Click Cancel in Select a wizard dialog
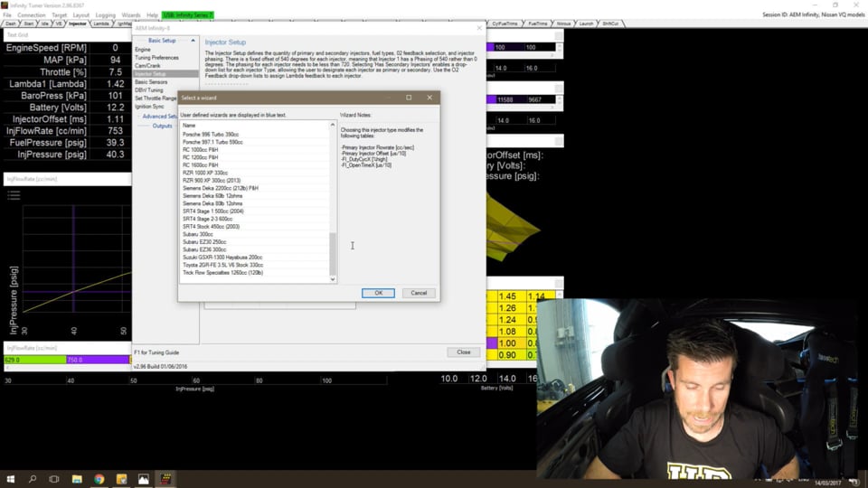 point(419,293)
